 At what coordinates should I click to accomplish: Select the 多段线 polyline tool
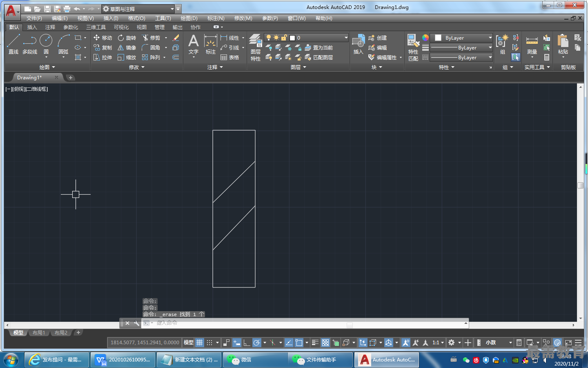(30, 44)
